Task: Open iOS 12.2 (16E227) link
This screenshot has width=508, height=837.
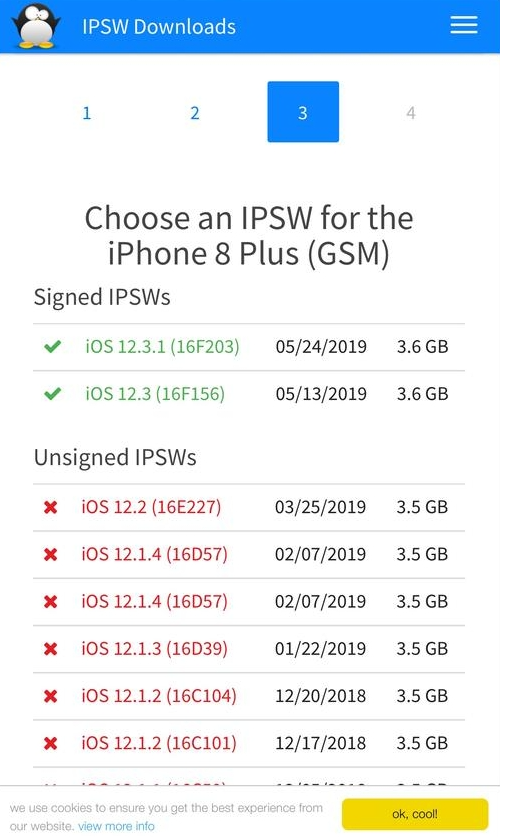Action: tap(151, 508)
